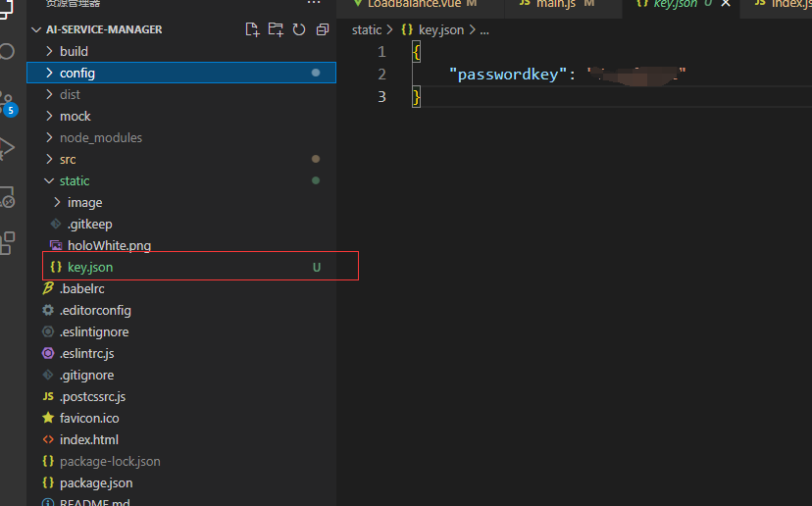Open the Extensions view icon
The width and height of the screenshot is (812, 506).
pos(7,243)
